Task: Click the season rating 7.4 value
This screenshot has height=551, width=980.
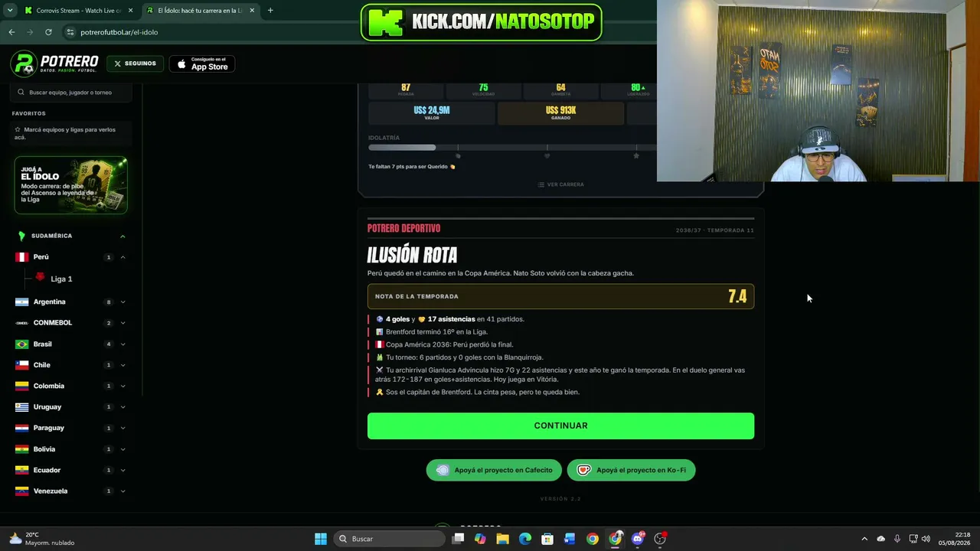Action: (737, 297)
